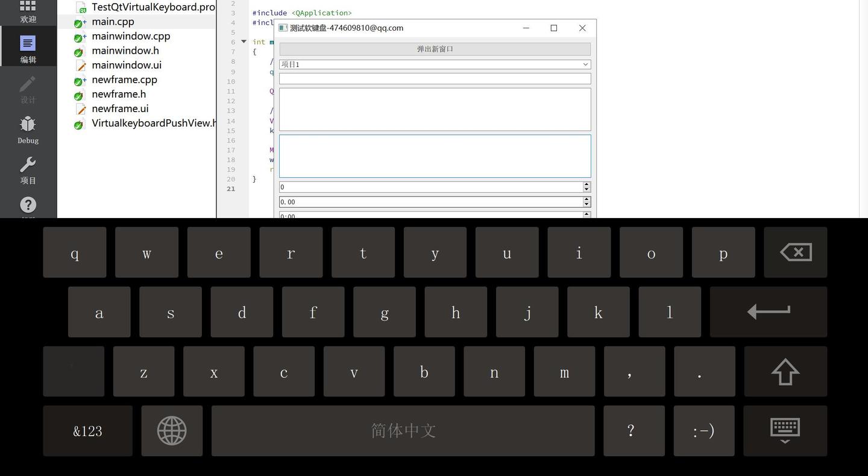Viewport: 868px width, 476px height.
Task: Open the 设计 design mode
Action: (x=28, y=89)
